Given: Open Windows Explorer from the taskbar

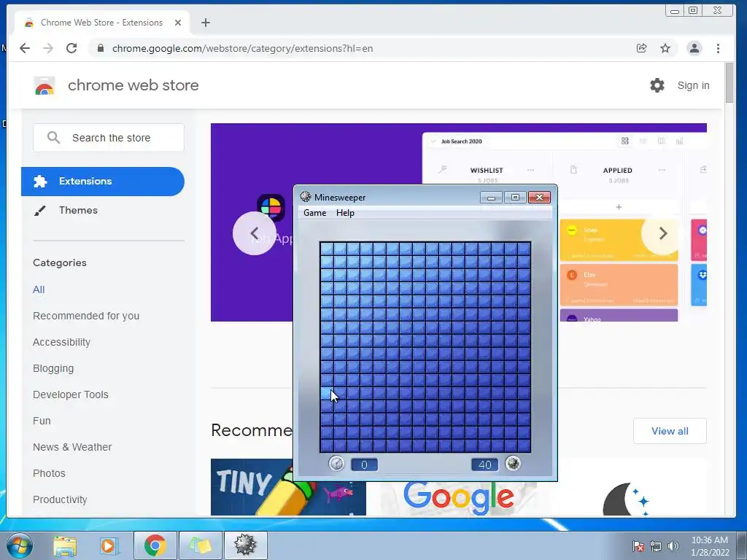Looking at the screenshot, I should [65, 545].
